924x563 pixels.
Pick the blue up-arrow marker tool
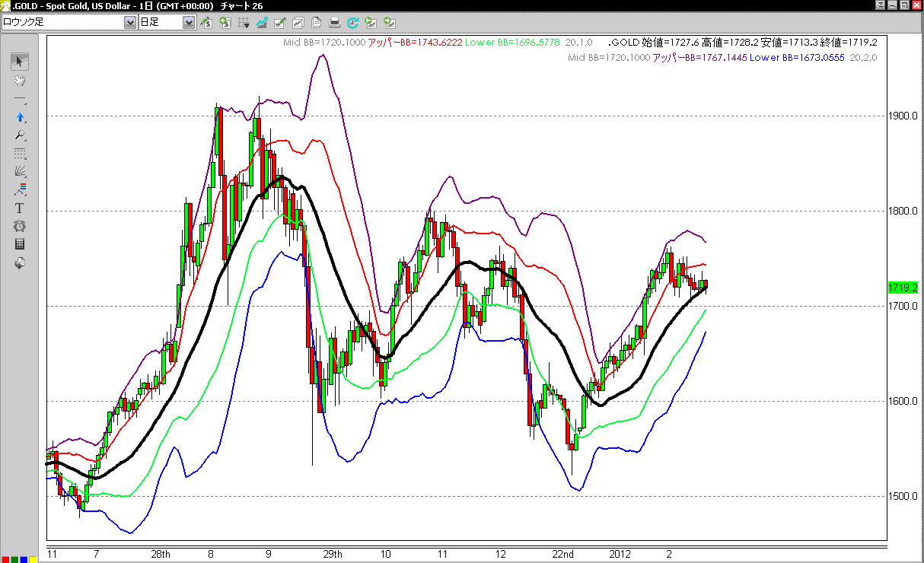20,117
